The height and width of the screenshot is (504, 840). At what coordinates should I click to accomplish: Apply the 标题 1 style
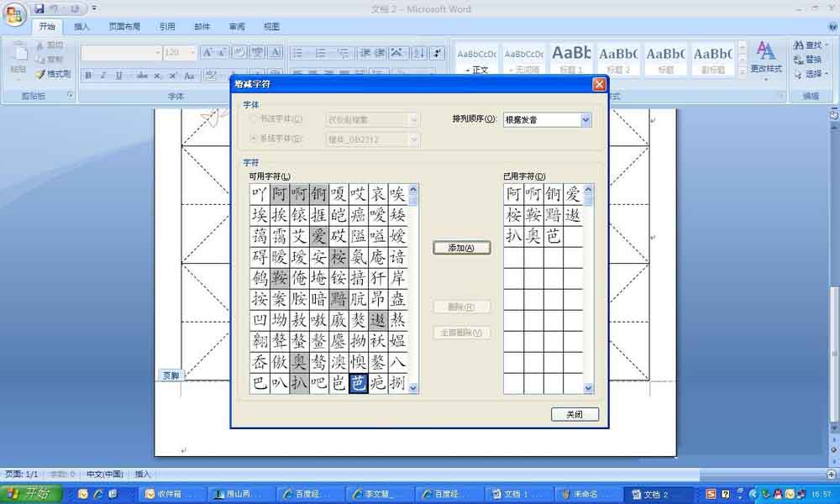click(571, 59)
